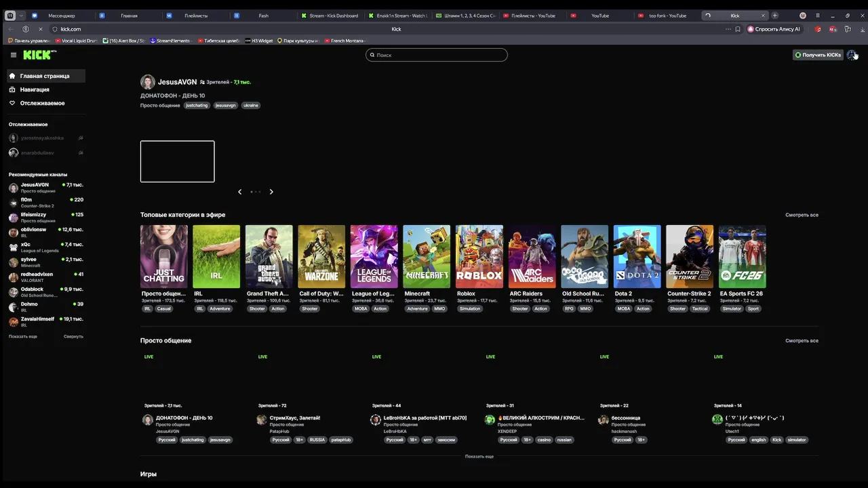Screen dimensions: 868x488
Task: Click the Поиск search field
Action: [x=437, y=55]
